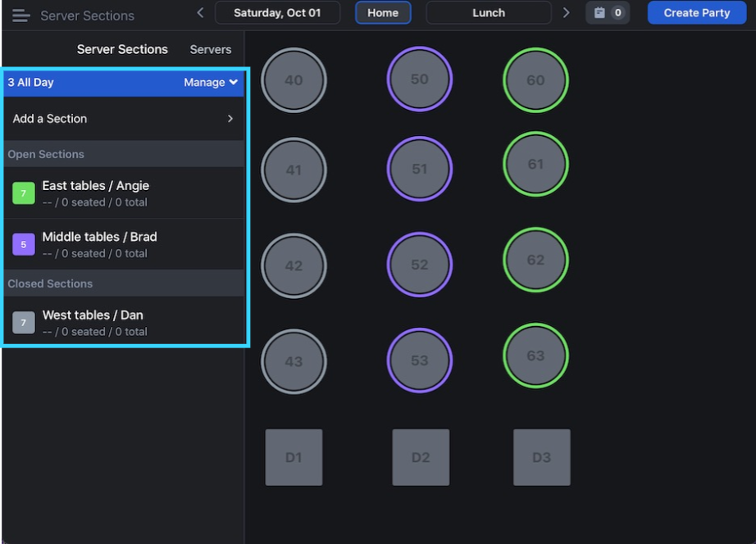This screenshot has height=544, width=756.
Task: Open Add a Section row
Action: [124, 119]
